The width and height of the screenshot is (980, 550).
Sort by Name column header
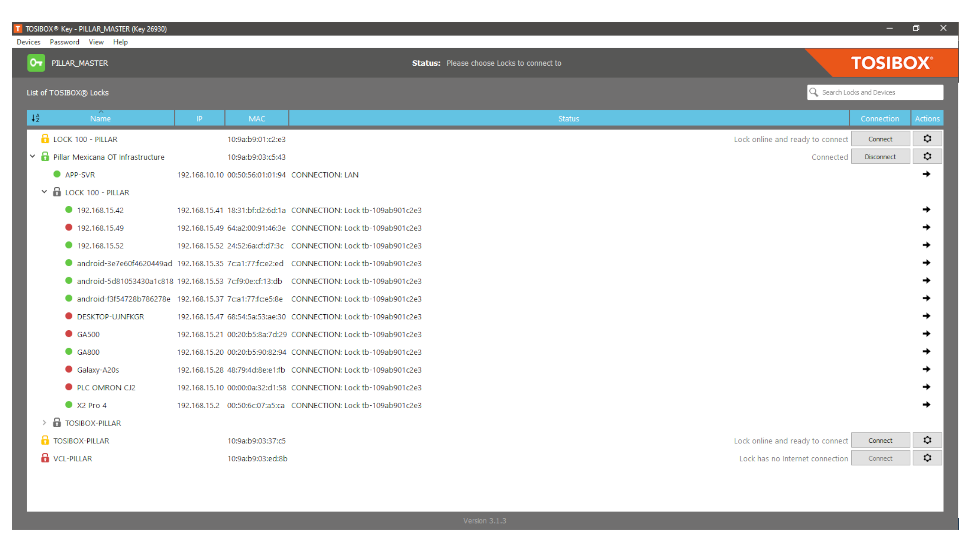pos(100,119)
